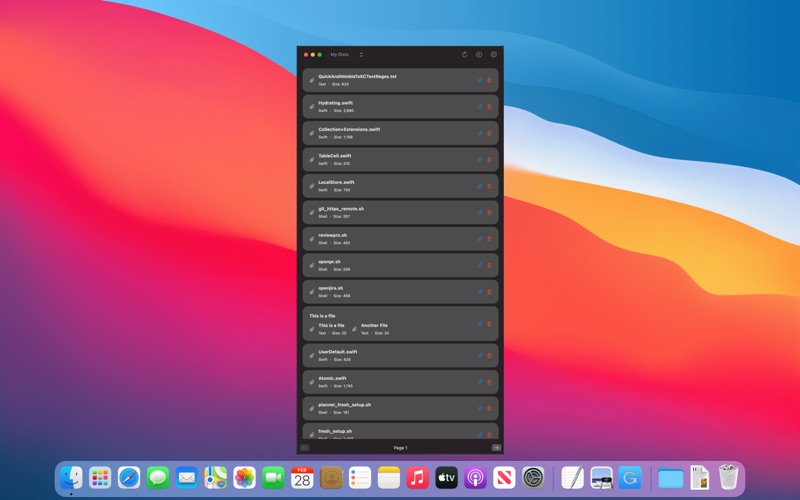Delete the git_https_remote.sh gist
800x500 pixels.
pyautogui.click(x=489, y=213)
